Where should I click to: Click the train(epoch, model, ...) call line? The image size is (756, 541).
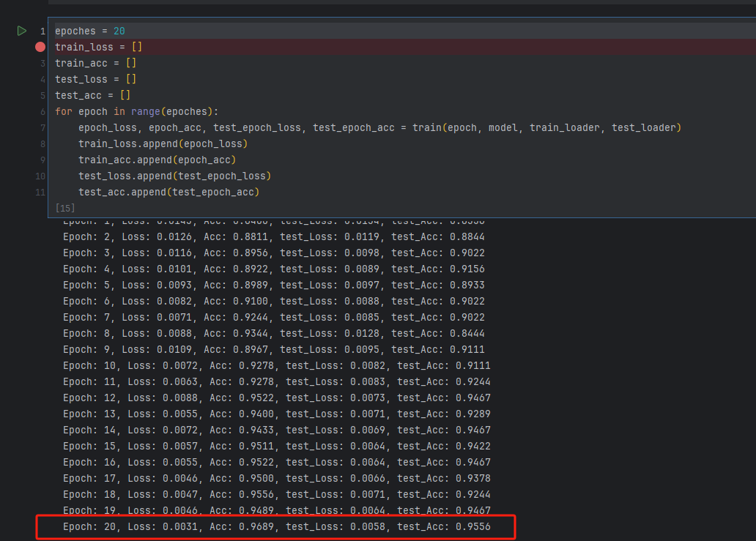tap(379, 127)
